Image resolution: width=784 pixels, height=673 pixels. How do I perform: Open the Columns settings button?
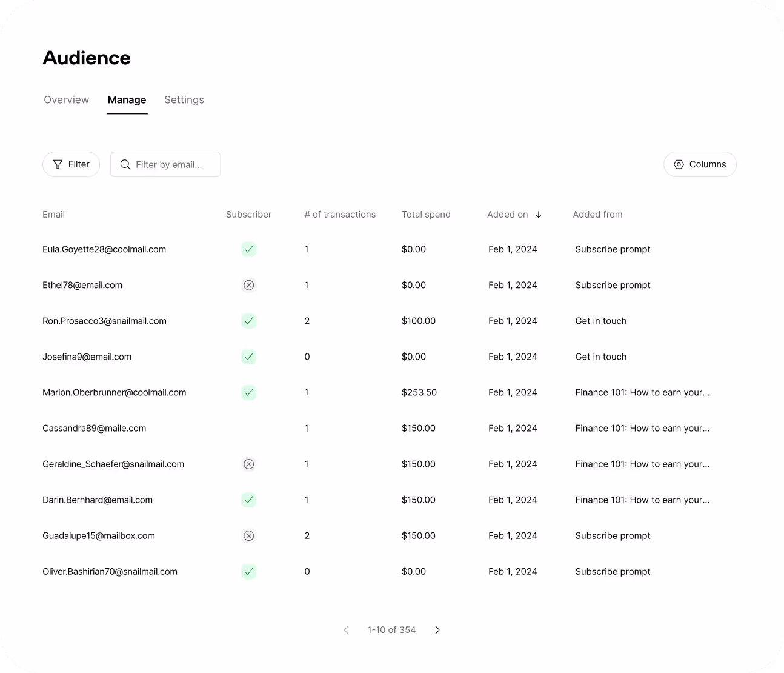coord(700,164)
